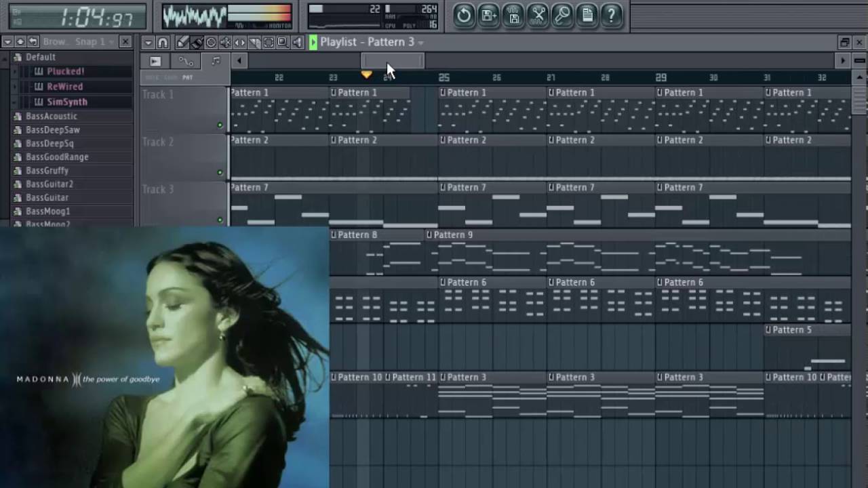
Task: Click the Pattern 5 clip header
Action: [x=807, y=329]
